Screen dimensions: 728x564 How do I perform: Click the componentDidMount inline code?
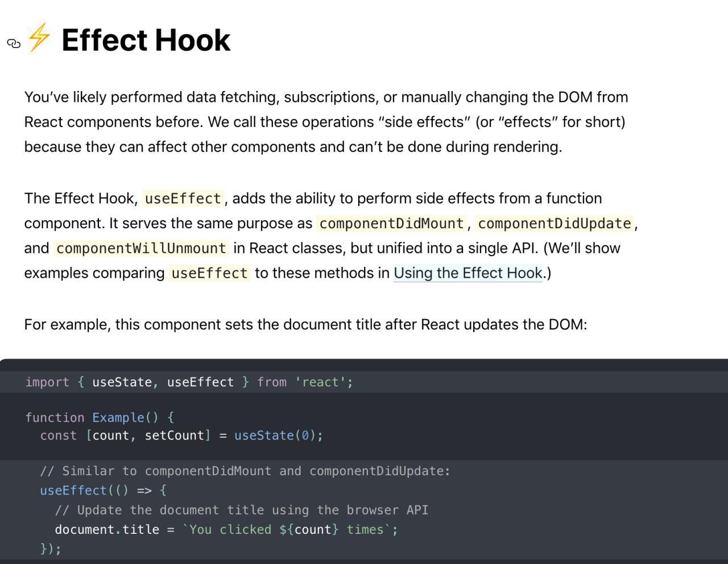[391, 224]
